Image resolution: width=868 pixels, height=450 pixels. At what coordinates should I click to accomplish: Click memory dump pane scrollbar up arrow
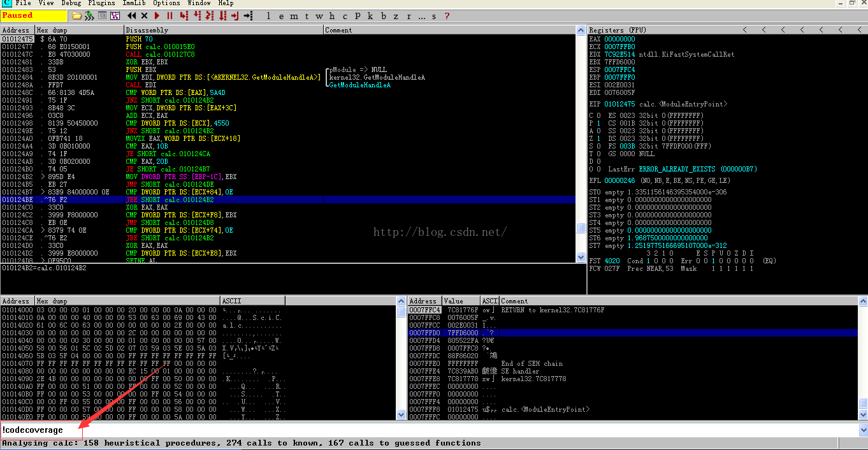(401, 301)
